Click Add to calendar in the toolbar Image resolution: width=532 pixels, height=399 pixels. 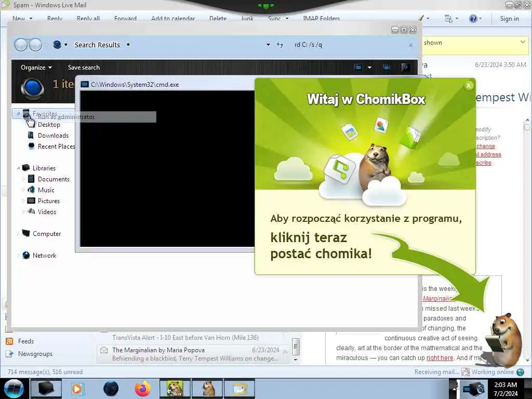pyautogui.click(x=173, y=19)
